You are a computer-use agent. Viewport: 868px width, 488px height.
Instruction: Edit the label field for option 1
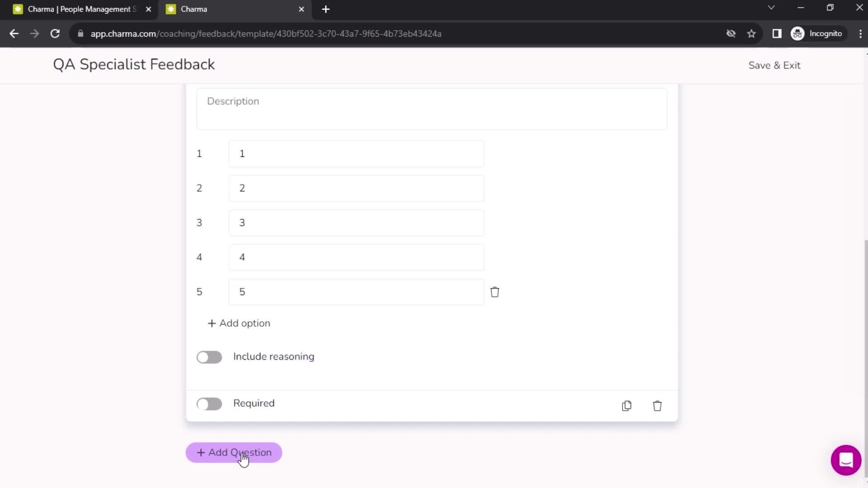click(356, 154)
